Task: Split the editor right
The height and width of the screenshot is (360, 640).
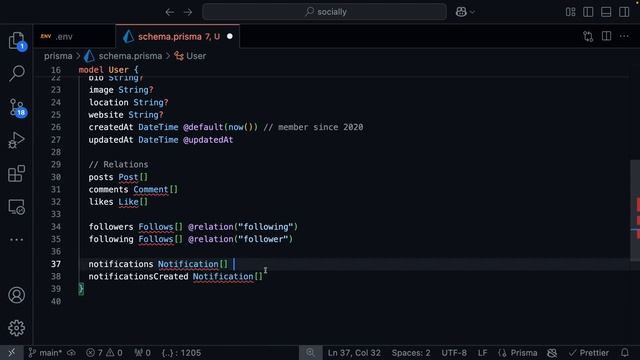Action: click(x=607, y=36)
